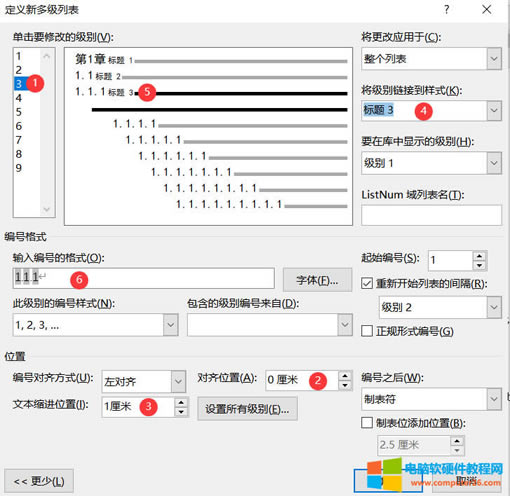
Task: Click the help question mark icon
Action: (x=446, y=10)
